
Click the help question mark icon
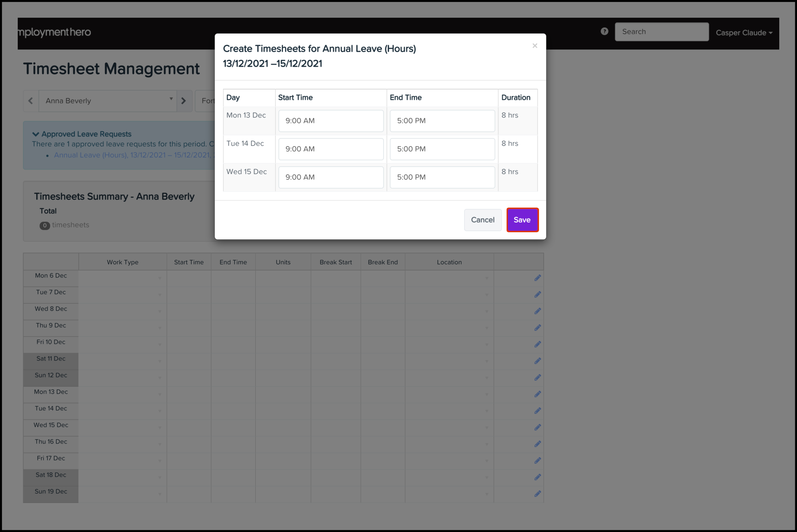604,32
